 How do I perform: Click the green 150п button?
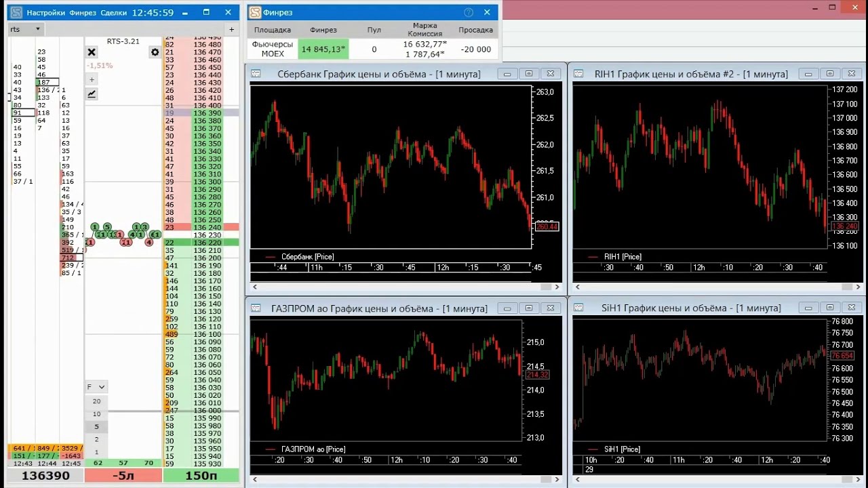point(201,476)
